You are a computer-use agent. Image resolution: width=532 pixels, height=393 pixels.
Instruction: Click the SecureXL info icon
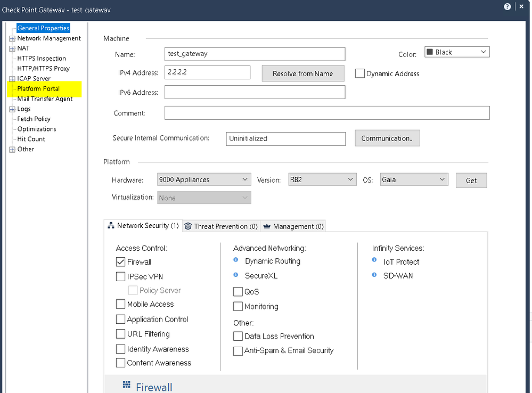click(x=236, y=275)
